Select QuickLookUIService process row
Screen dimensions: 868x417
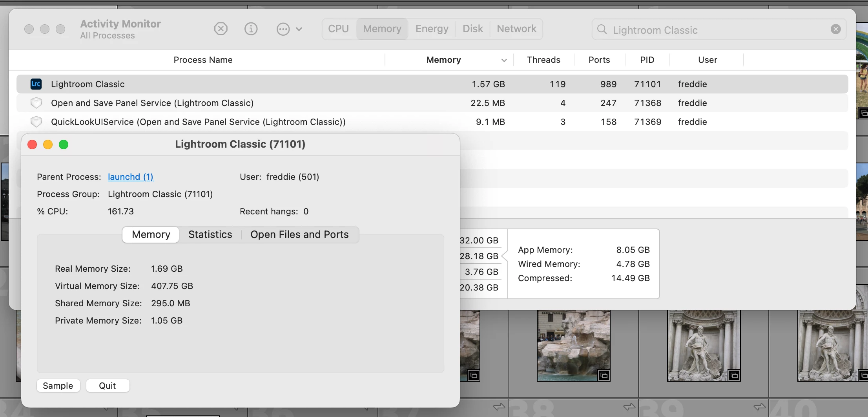(x=432, y=122)
